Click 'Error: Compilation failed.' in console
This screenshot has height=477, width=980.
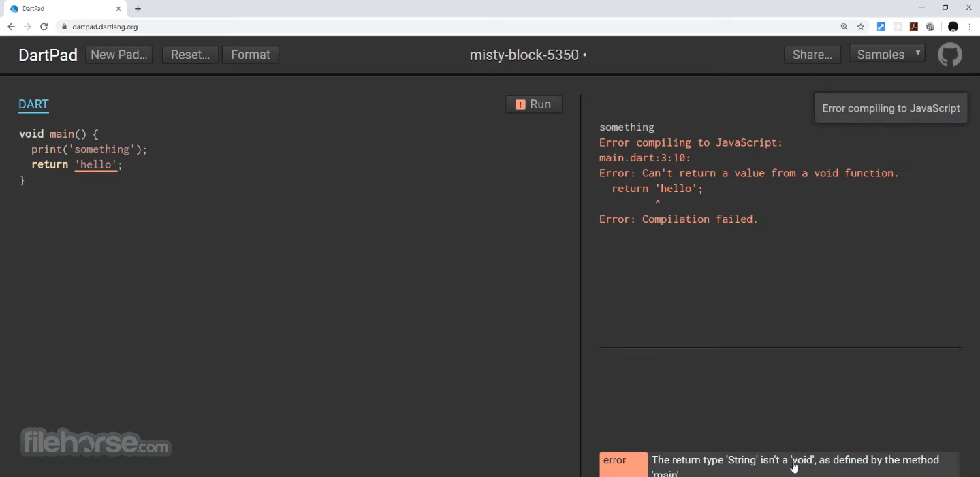point(678,219)
